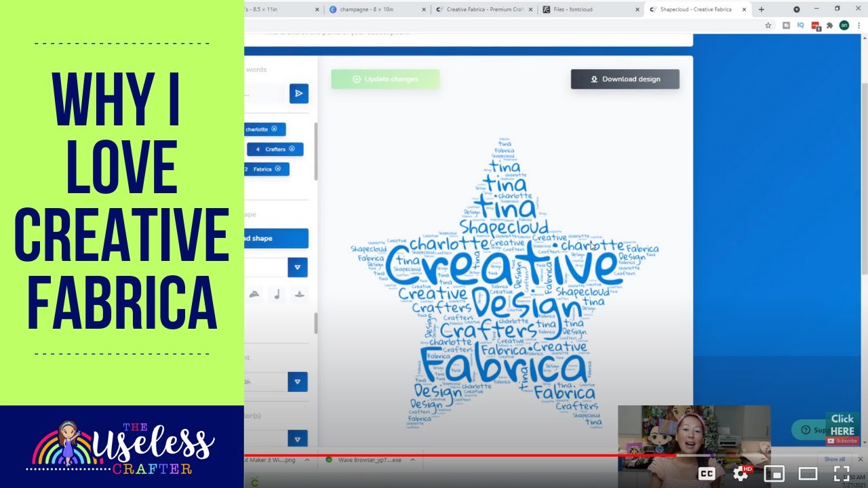Image resolution: width=868 pixels, height=488 pixels.
Task: Click the add words input field
Action: 266,94
